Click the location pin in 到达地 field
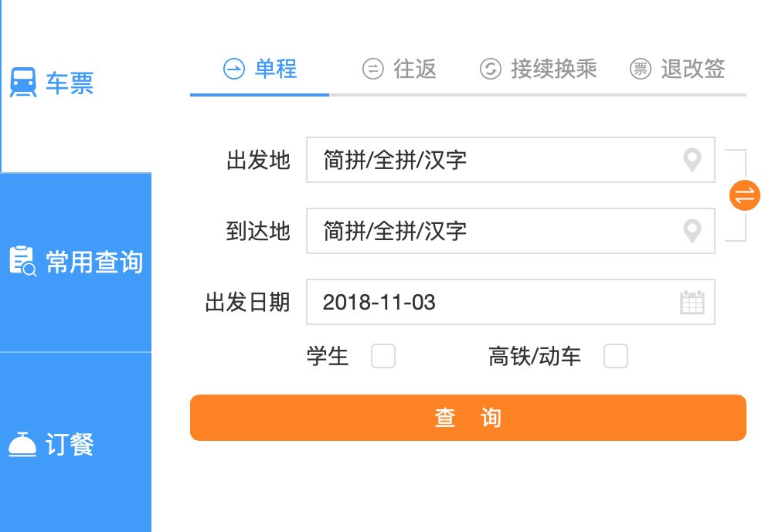782x532 pixels. (x=692, y=231)
